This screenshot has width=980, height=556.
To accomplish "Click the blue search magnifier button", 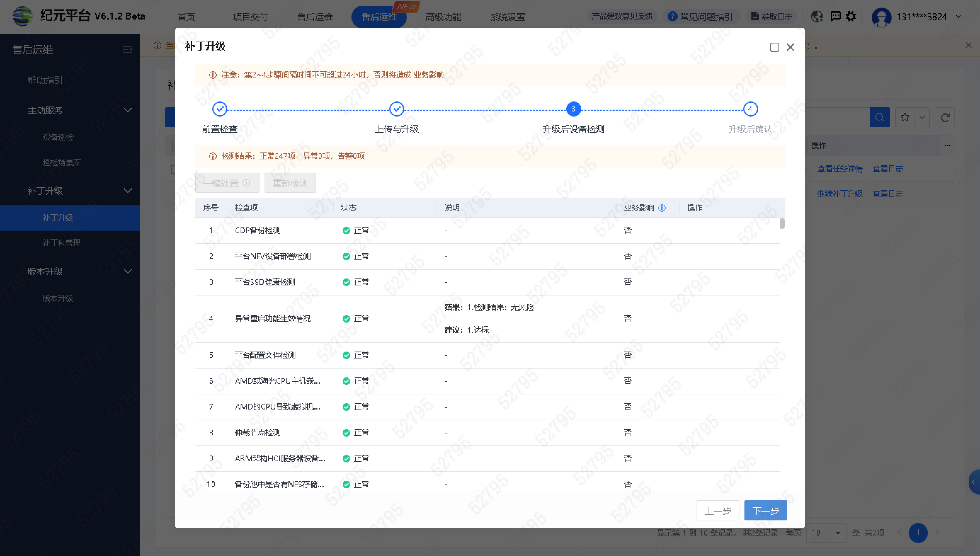I will click(880, 117).
